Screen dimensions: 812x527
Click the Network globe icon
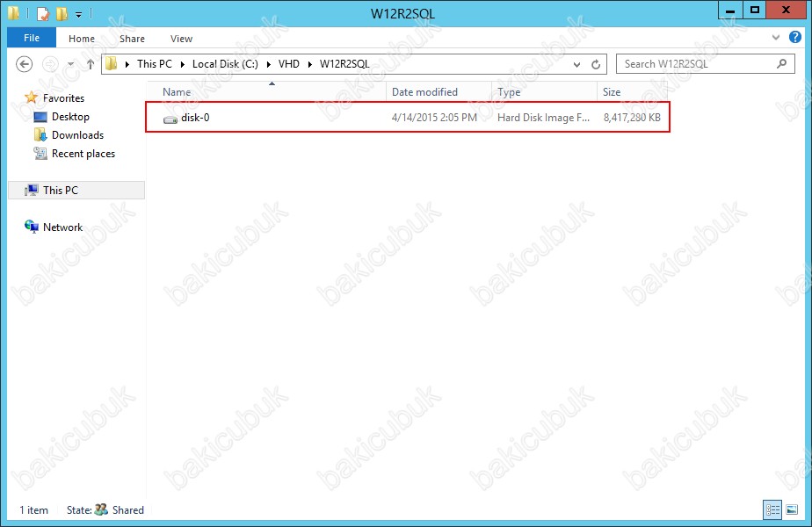coord(31,227)
